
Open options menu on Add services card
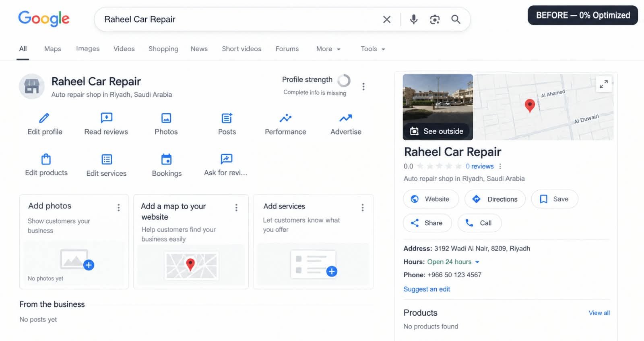[x=363, y=208]
